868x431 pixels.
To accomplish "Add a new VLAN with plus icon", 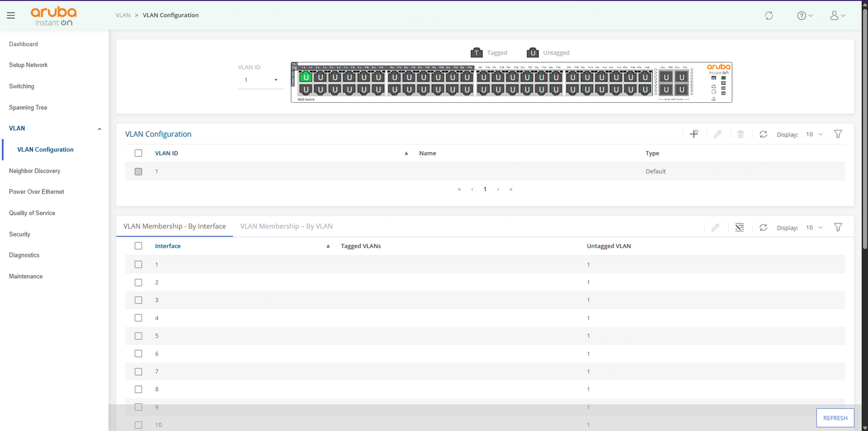I will click(x=694, y=134).
